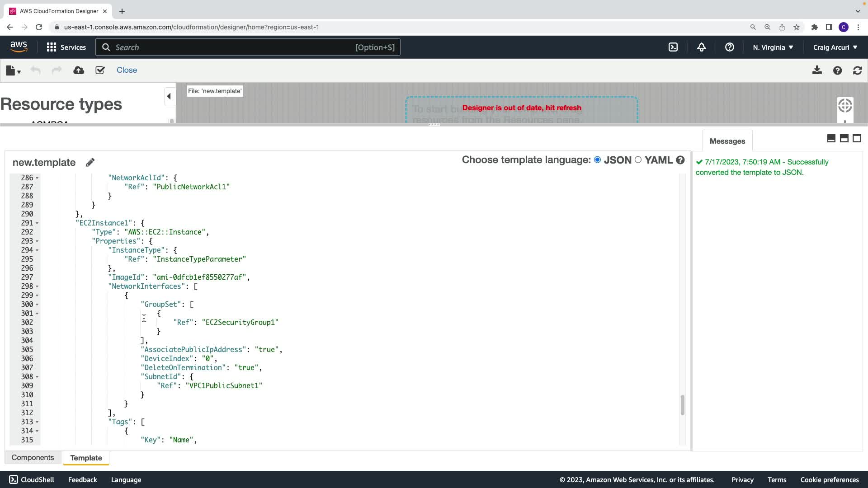Select the YAML template language
Viewport: 868px width, 488px height.
[638, 160]
